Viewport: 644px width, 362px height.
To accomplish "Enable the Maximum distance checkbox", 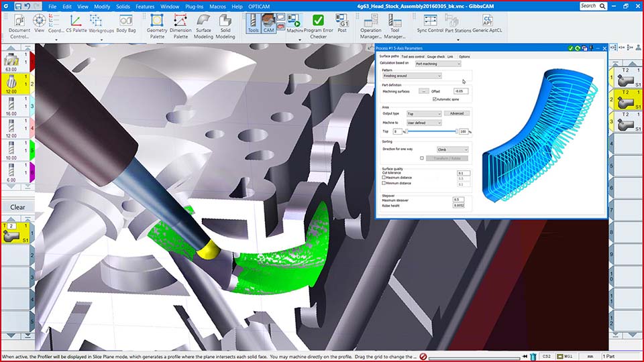I will coord(384,178).
